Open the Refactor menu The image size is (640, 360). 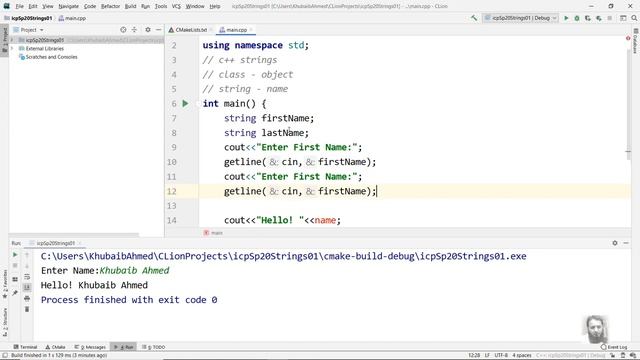111,6
